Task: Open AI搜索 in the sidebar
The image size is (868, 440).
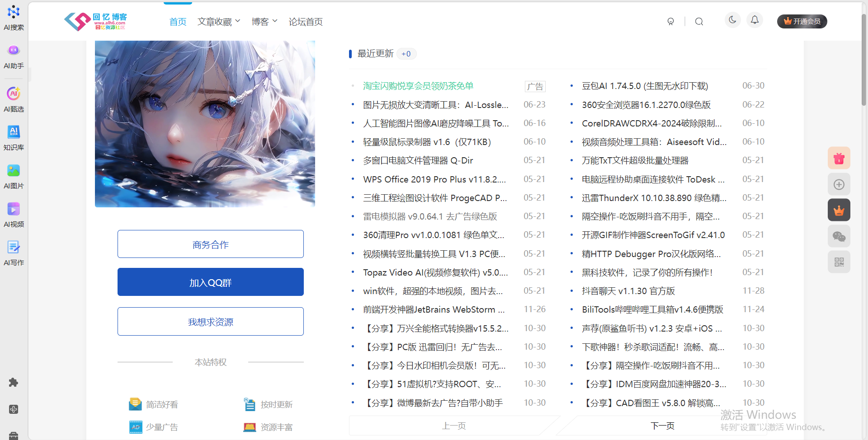Action: coord(14,17)
